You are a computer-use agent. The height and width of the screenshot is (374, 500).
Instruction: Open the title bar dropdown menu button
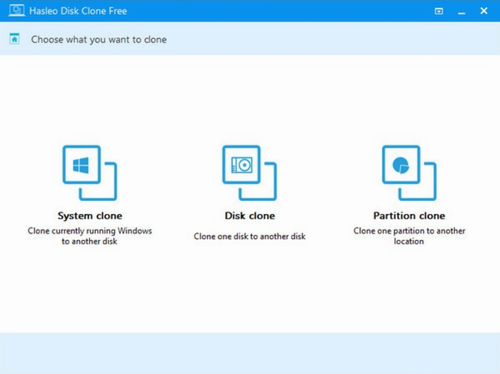coord(439,11)
